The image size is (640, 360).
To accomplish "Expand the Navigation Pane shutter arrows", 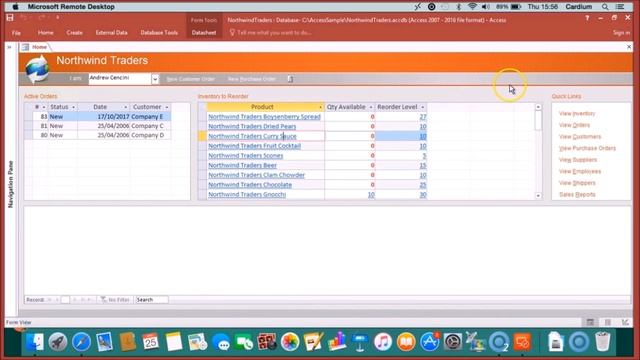I will click(9, 47).
